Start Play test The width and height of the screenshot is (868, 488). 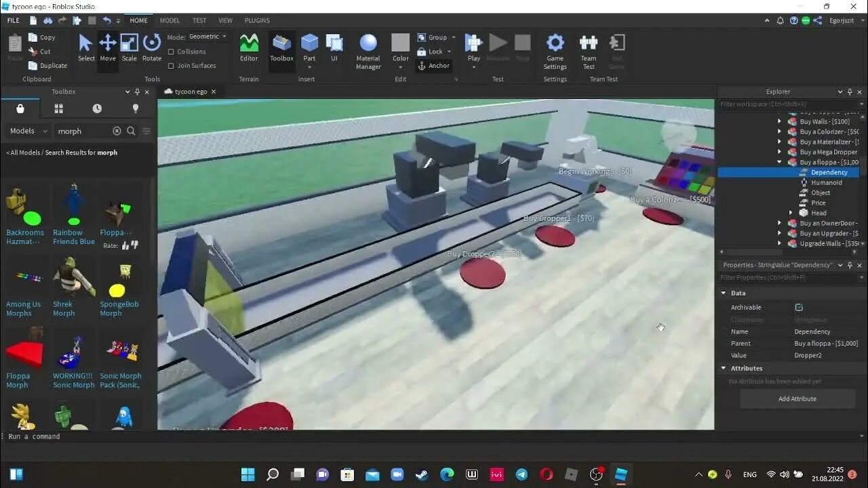474,47
